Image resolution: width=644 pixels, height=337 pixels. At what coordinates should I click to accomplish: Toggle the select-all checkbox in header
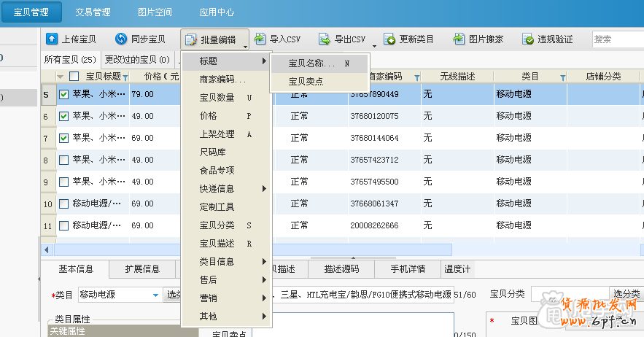pyautogui.click(x=74, y=77)
